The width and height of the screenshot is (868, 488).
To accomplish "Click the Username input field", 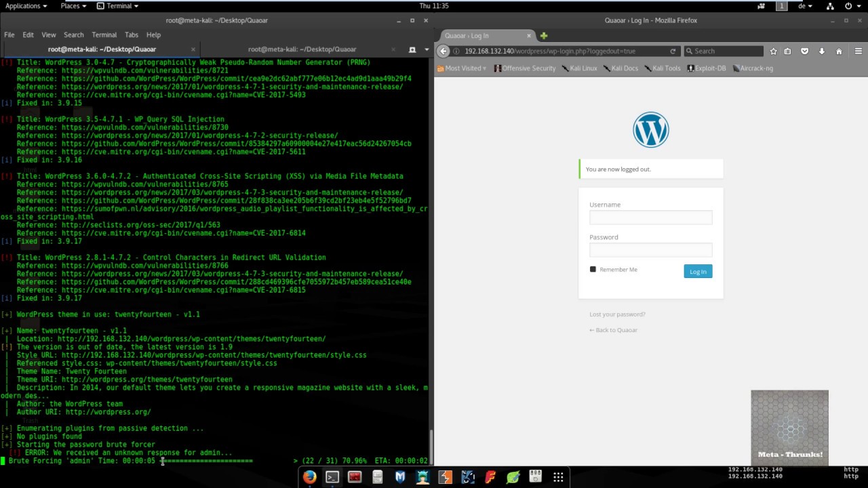I will click(x=651, y=217).
